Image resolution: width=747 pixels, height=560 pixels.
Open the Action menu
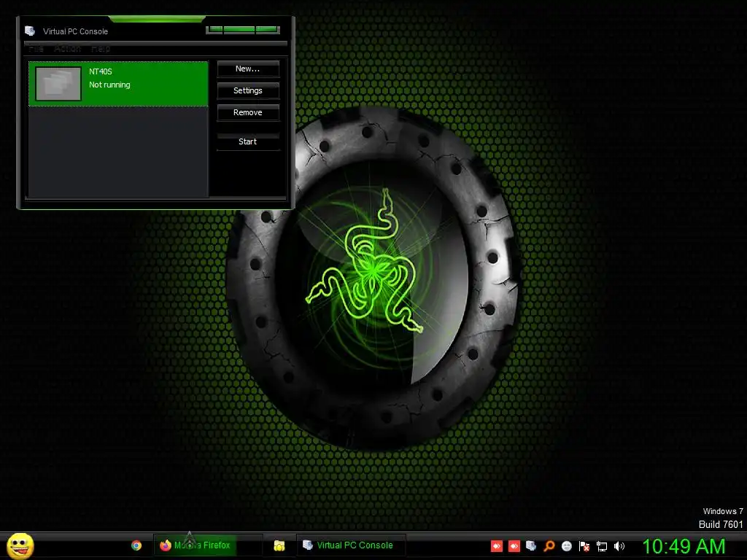coord(67,49)
